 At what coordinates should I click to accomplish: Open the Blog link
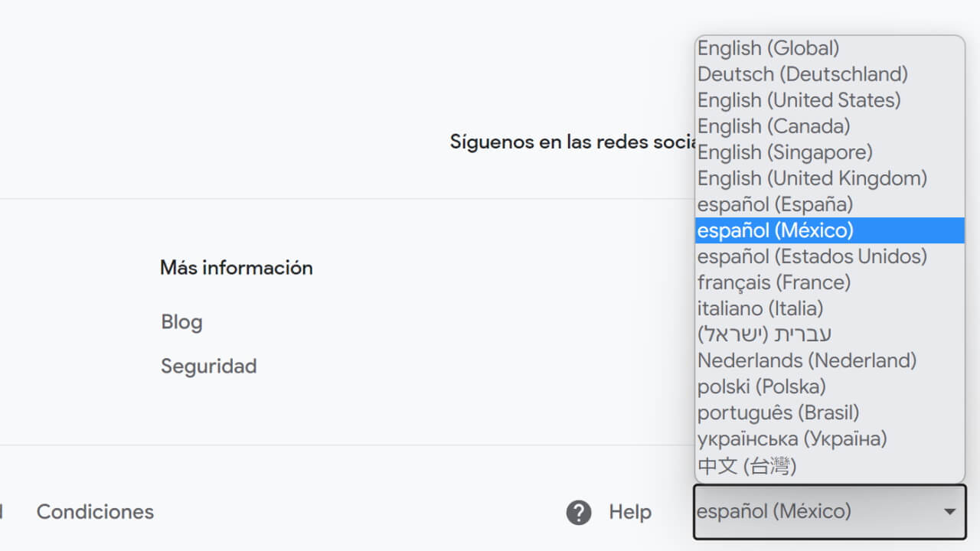[181, 321]
